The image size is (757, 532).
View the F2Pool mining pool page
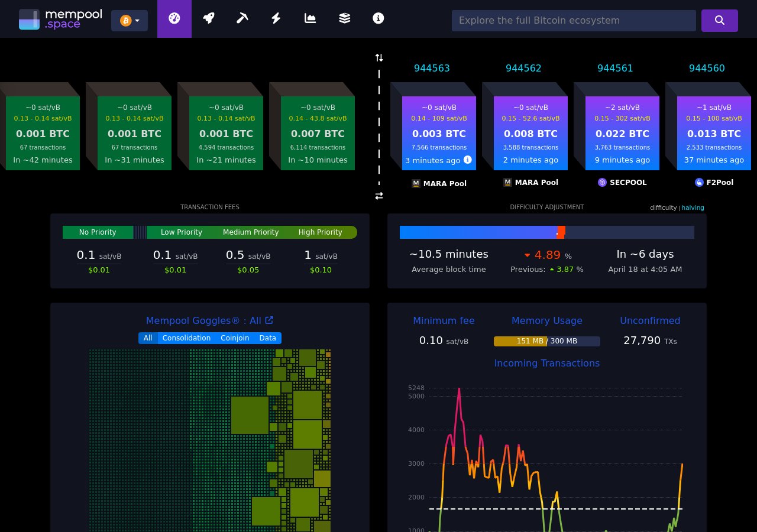[714, 182]
